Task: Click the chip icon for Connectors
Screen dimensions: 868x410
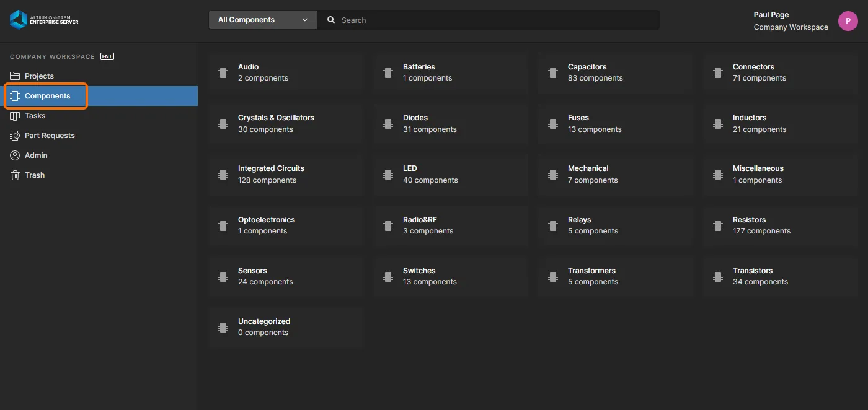Action: 718,72
